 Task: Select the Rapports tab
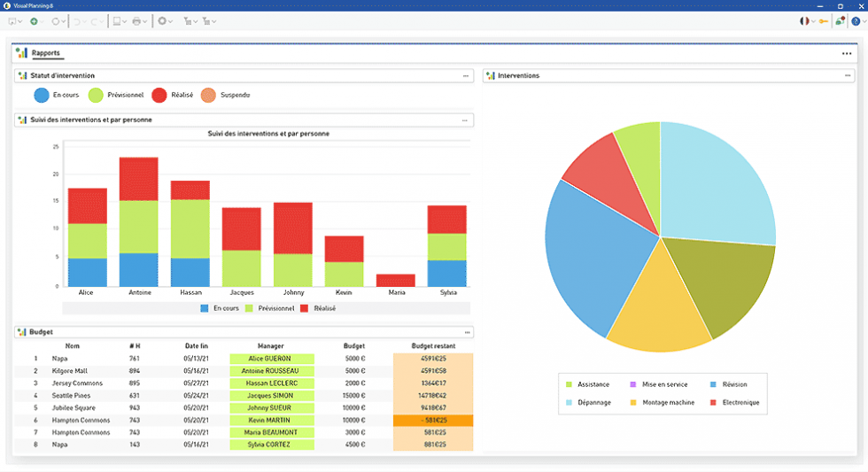point(45,53)
